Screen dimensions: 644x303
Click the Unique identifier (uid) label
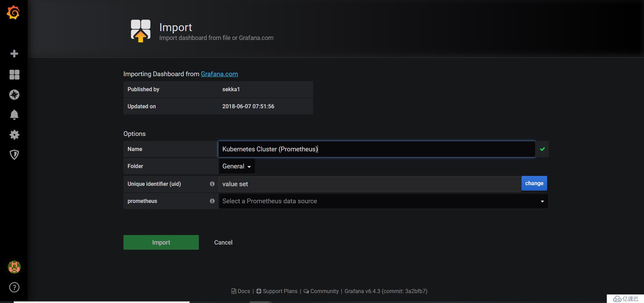click(154, 184)
